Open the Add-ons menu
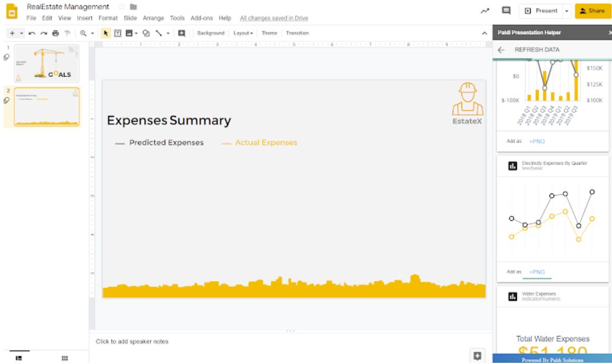 (201, 18)
